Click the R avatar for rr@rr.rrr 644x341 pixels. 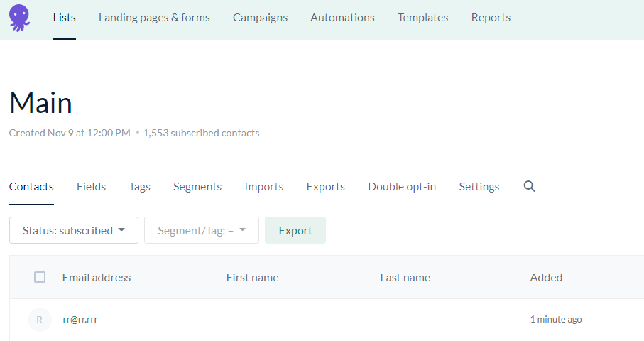tap(40, 320)
